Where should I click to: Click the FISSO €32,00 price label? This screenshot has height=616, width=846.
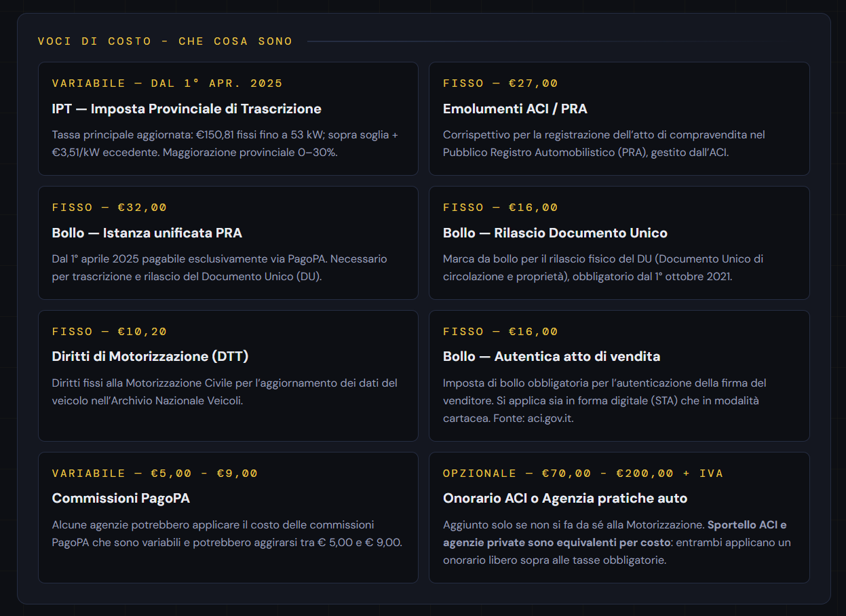coord(110,208)
